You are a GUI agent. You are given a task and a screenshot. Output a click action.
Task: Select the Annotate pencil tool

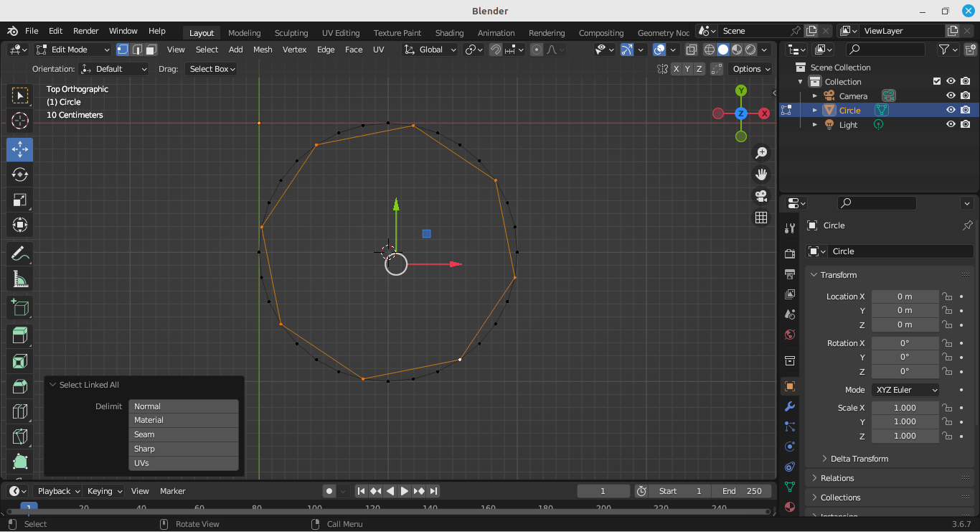[x=20, y=254]
